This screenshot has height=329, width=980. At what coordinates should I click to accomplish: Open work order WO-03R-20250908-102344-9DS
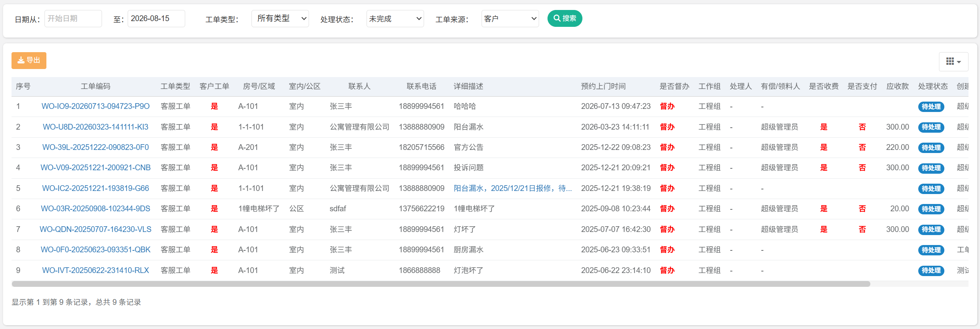point(95,209)
